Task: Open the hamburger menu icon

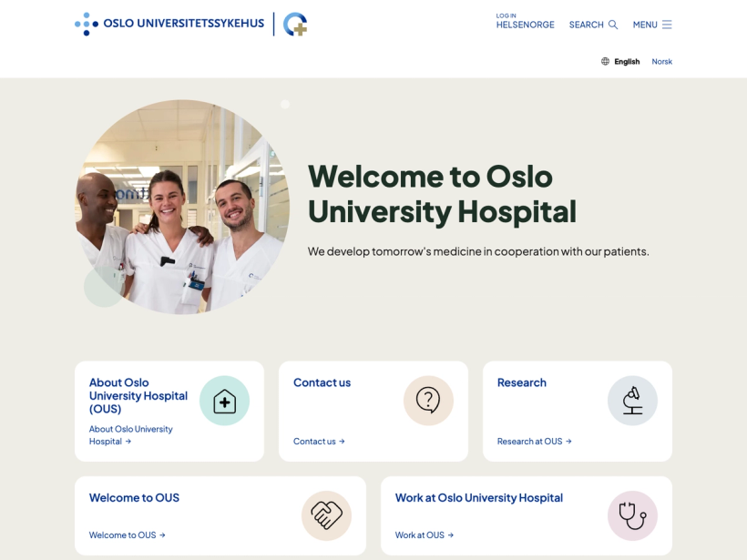Action: [x=667, y=25]
